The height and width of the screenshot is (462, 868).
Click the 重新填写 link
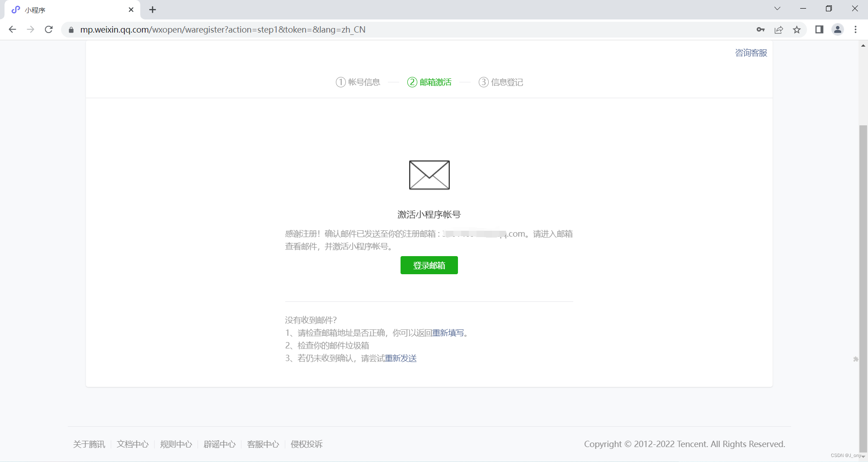tap(448, 333)
